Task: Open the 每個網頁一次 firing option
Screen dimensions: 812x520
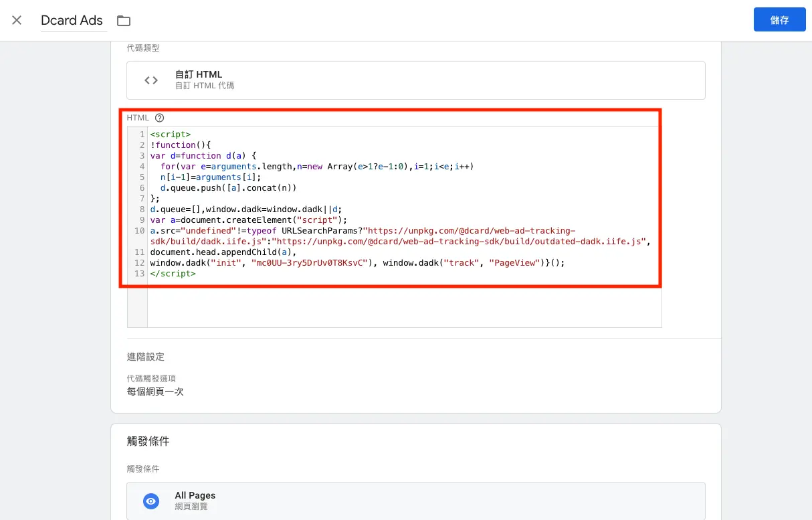Action: [155, 392]
